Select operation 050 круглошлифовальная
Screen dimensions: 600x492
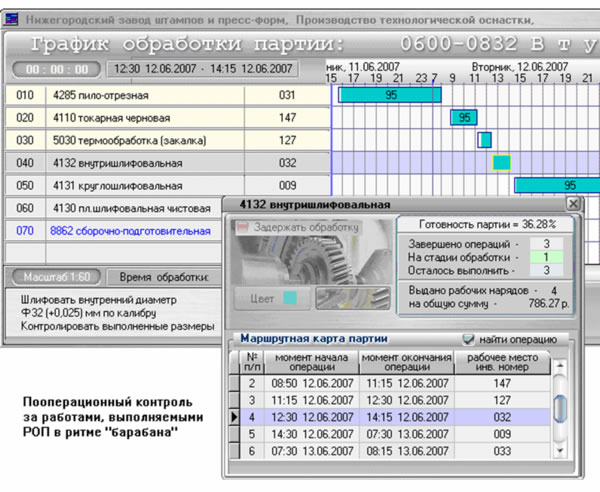click(x=167, y=186)
